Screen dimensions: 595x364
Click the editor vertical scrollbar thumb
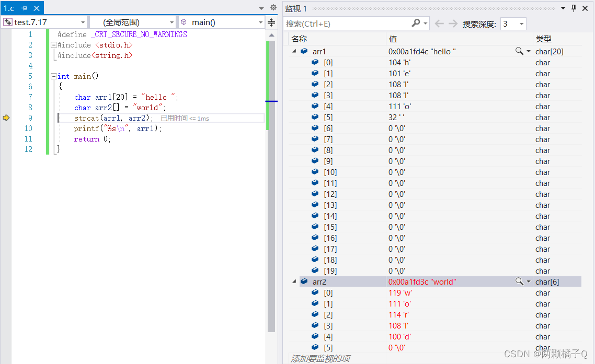271,186
